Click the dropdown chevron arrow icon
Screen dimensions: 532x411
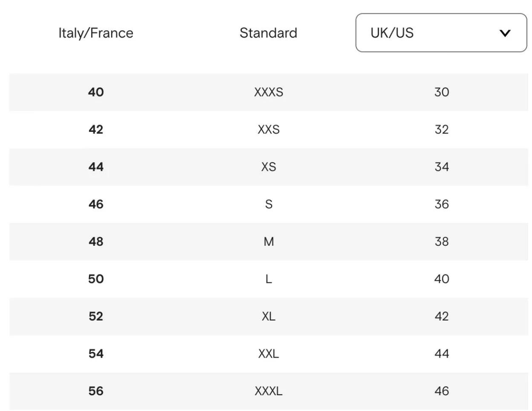point(505,33)
